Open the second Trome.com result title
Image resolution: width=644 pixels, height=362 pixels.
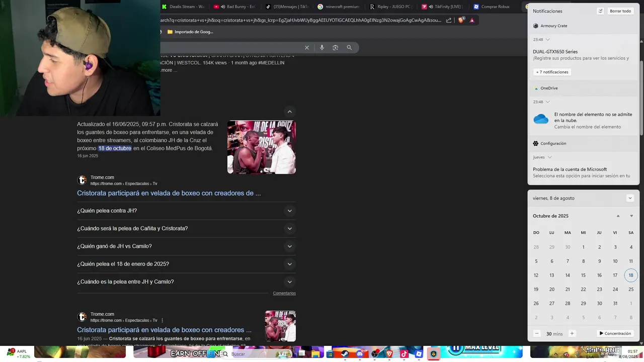164,330
